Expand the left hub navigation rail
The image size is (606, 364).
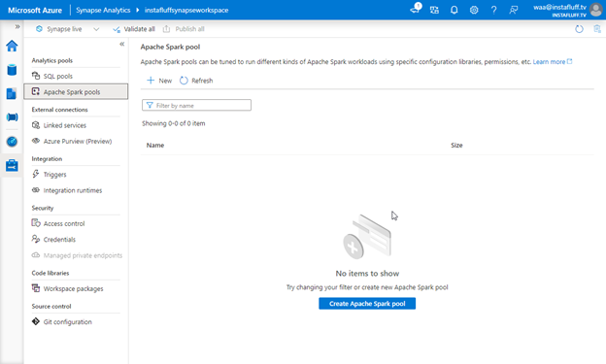(x=17, y=26)
